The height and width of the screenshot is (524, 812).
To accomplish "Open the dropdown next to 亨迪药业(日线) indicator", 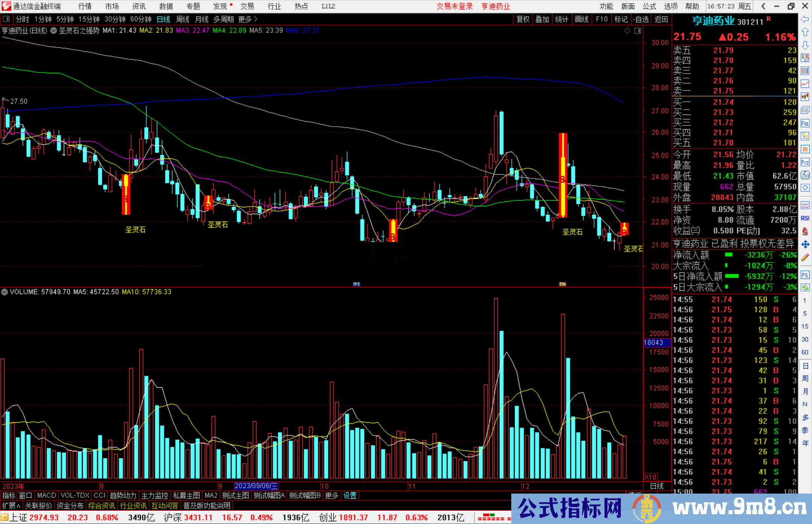I will pos(53,30).
